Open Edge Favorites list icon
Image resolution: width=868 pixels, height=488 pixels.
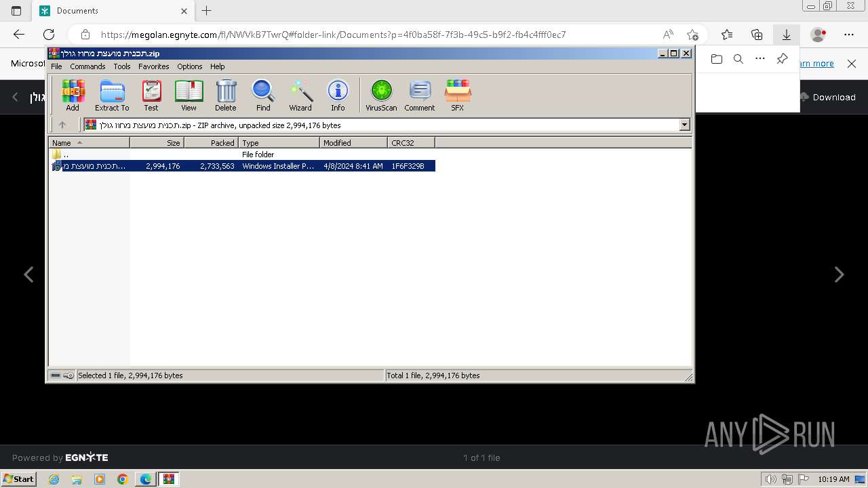pos(727,35)
